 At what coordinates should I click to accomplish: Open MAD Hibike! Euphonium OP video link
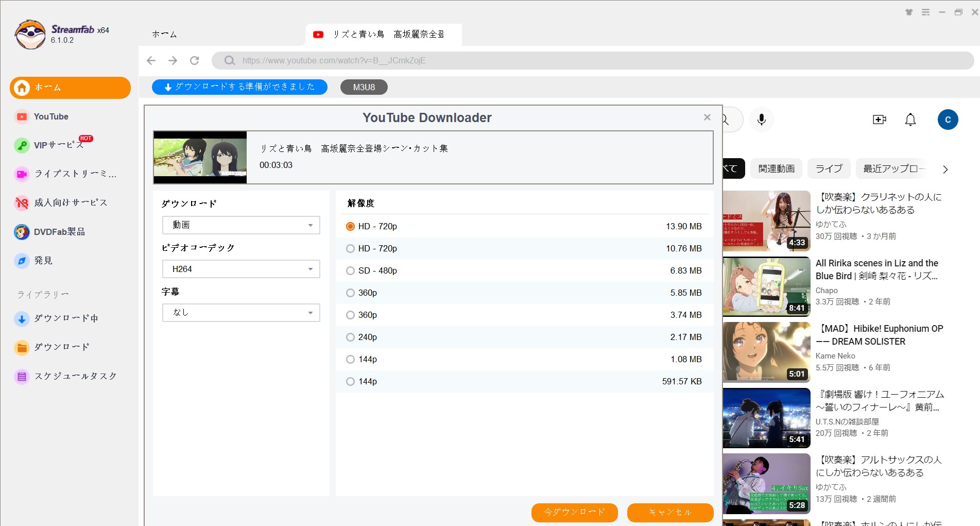880,335
